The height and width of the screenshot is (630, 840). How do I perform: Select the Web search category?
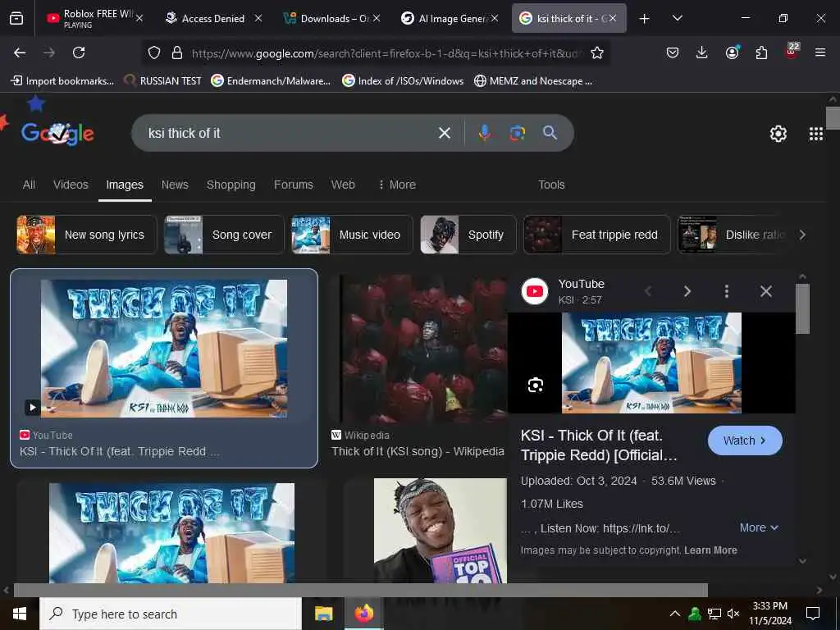point(343,185)
